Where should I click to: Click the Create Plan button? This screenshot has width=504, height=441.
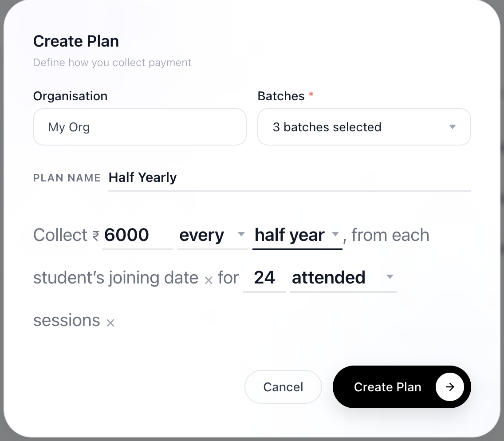tap(402, 387)
